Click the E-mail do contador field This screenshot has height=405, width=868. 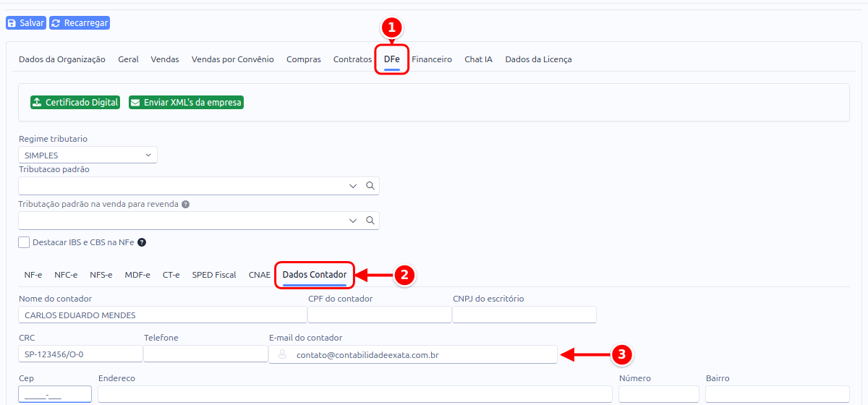tap(413, 354)
